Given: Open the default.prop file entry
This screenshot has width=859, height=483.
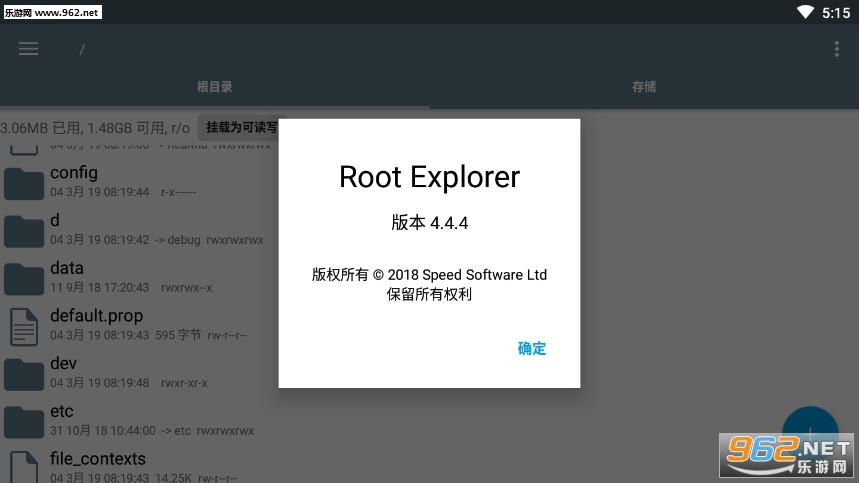Looking at the screenshot, I should (x=139, y=325).
